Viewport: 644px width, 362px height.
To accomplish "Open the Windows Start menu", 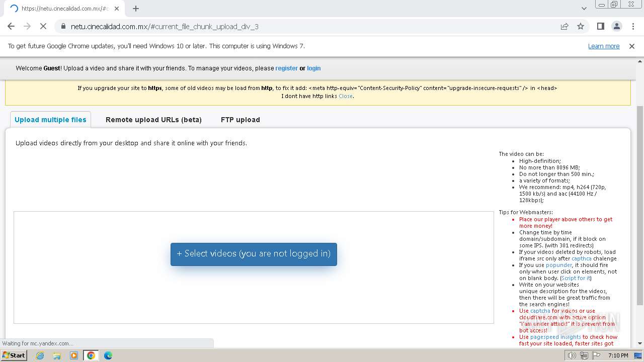I will pyautogui.click(x=14, y=355).
